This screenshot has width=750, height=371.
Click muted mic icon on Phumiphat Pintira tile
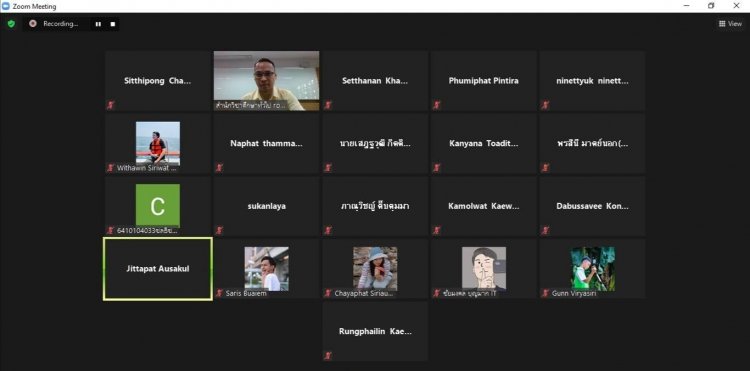click(x=436, y=105)
